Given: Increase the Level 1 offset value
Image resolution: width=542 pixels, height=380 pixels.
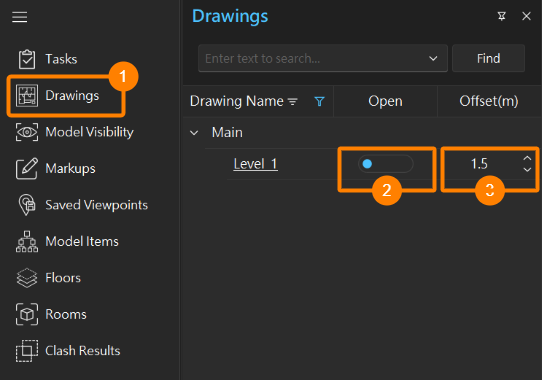Looking at the screenshot, I should pos(527,158).
